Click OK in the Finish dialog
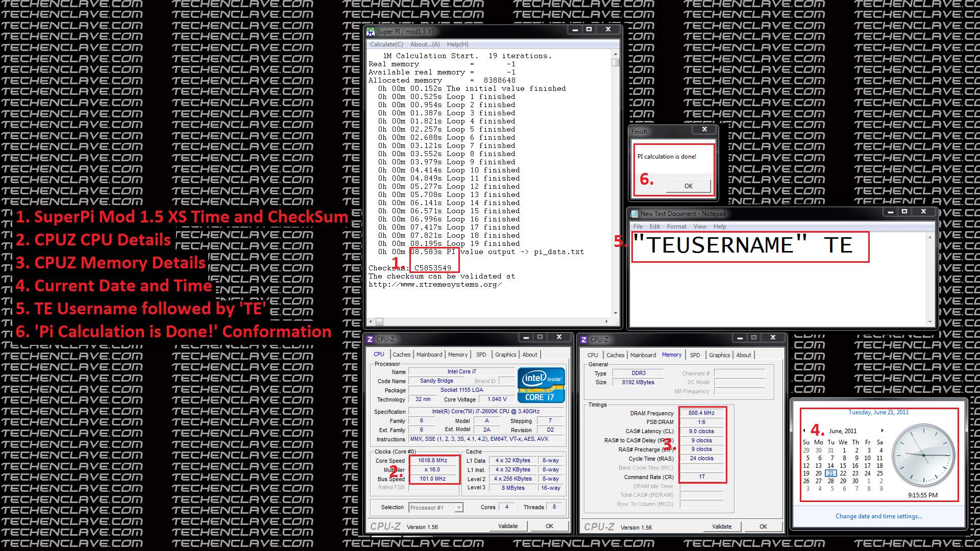The height and width of the screenshot is (551, 980). (689, 186)
